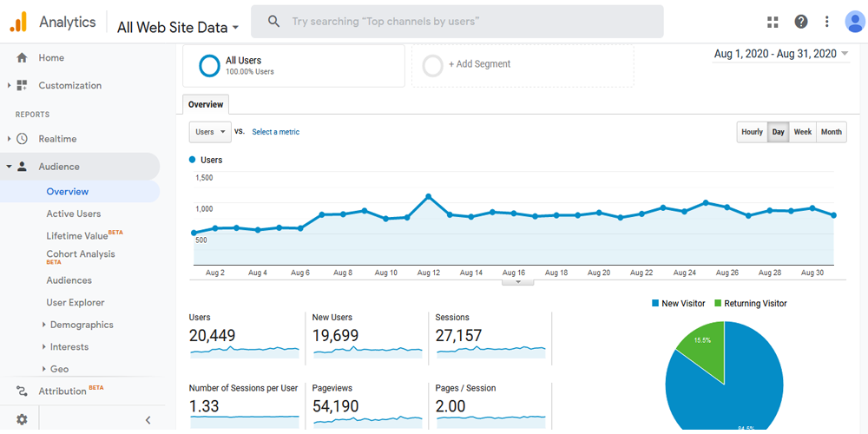Click the Google Analytics logo
Screen dimensions: 868x434
click(18, 22)
